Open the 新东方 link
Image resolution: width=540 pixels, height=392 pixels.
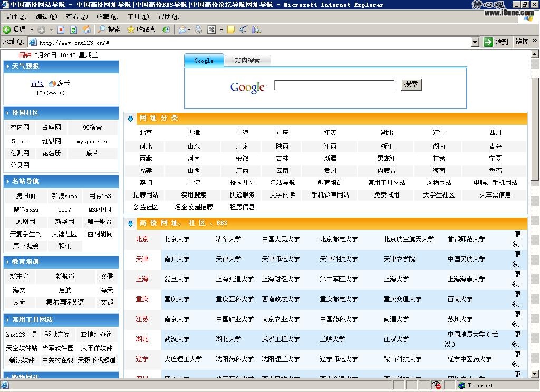[x=19, y=277]
